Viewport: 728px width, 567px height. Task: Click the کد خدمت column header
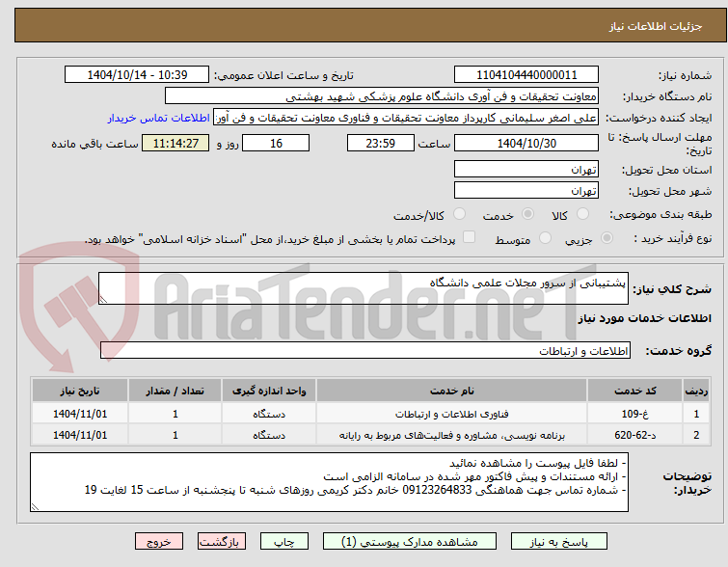(x=634, y=391)
